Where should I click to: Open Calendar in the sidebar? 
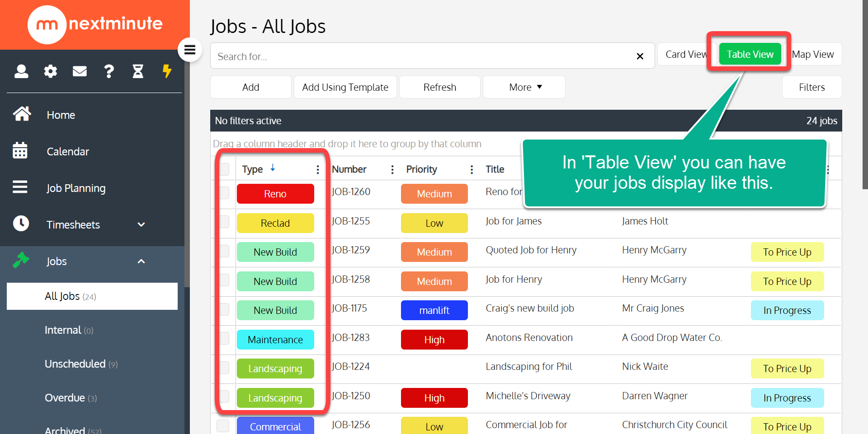click(x=68, y=151)
